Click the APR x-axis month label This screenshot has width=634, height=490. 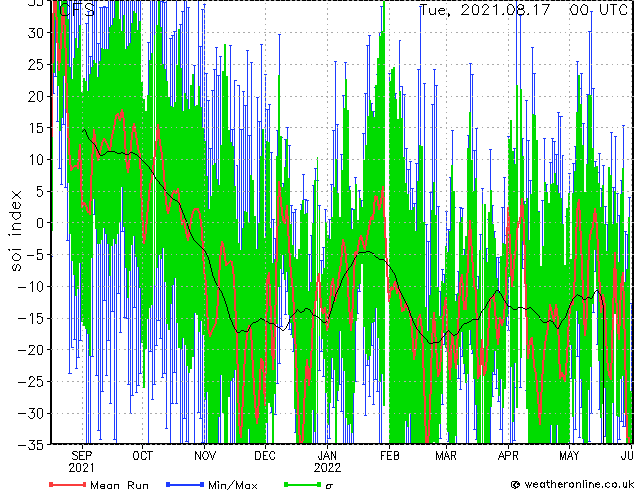(508, 456)
